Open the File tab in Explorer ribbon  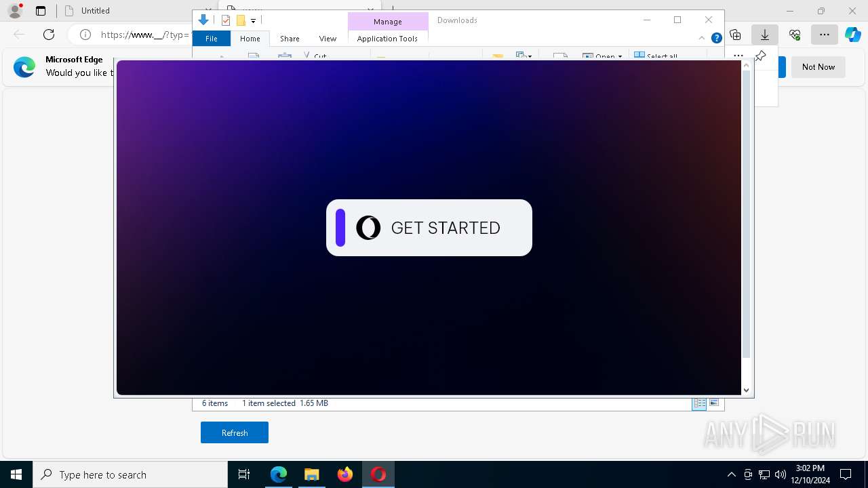click(212, 39)
